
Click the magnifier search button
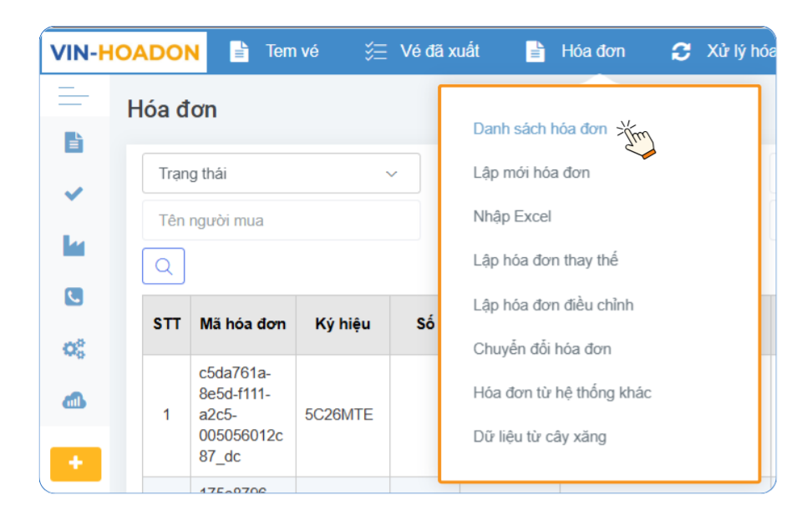[x=163, y=266]
